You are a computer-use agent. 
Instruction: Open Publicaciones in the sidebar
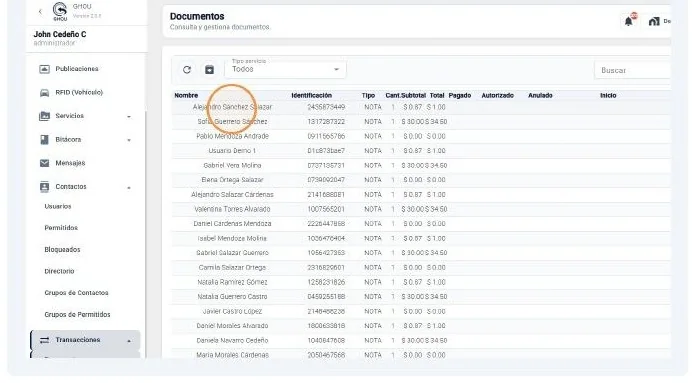click(77, 69)
